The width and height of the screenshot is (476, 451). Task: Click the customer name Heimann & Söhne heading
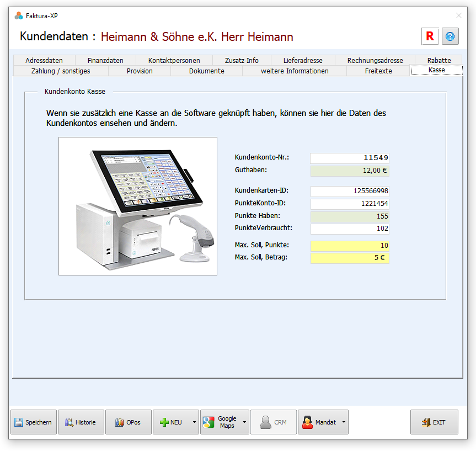tap(197, 37)
